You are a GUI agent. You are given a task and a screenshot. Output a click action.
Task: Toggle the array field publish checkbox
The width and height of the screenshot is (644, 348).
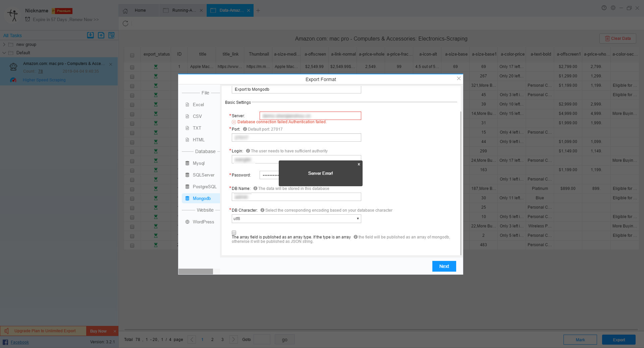pyautogui.click(x=234, y=232)
